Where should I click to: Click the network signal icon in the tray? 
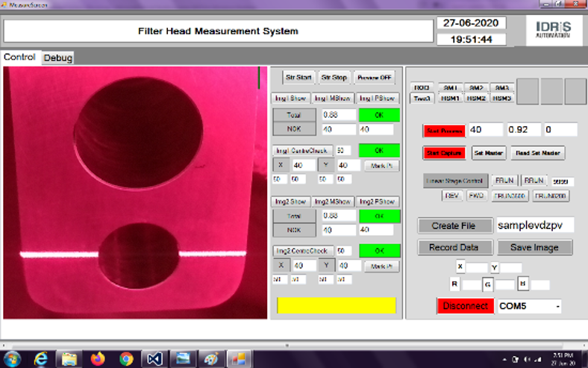coord(538,359)
